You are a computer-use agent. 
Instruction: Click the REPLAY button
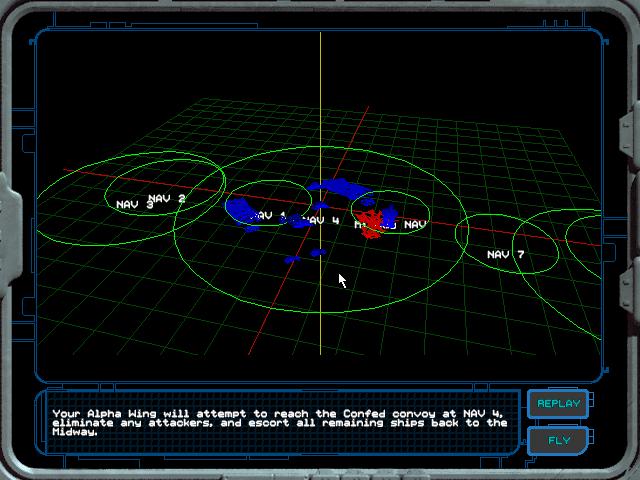point(558,404)
